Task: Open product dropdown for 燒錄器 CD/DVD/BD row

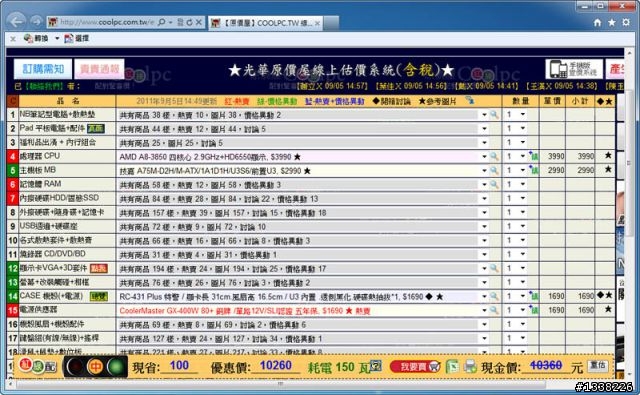Action: click(x=484, y=254)
